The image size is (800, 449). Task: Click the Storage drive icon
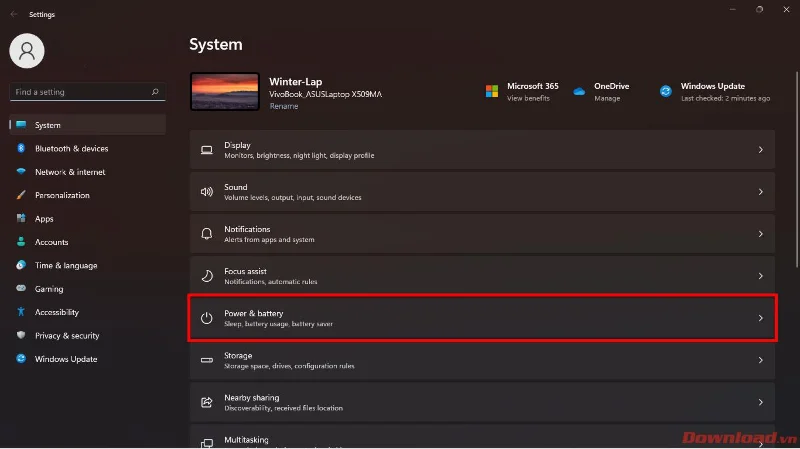[x=207, y=360]
